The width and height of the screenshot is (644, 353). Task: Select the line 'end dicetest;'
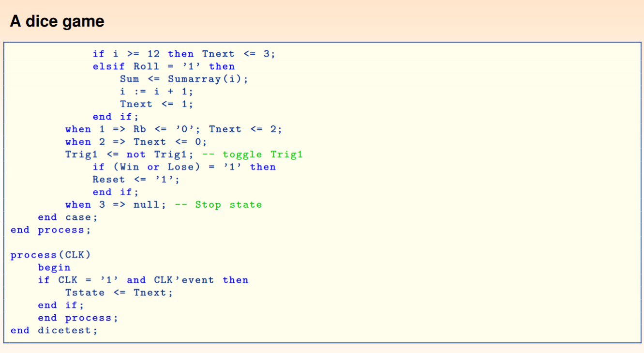coord(55,330)
